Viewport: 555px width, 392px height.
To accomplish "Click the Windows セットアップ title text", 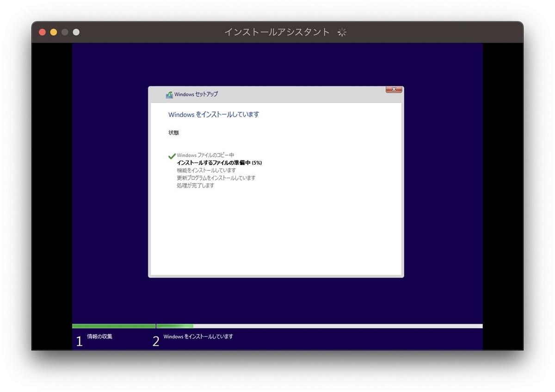I will click(196, 94).
